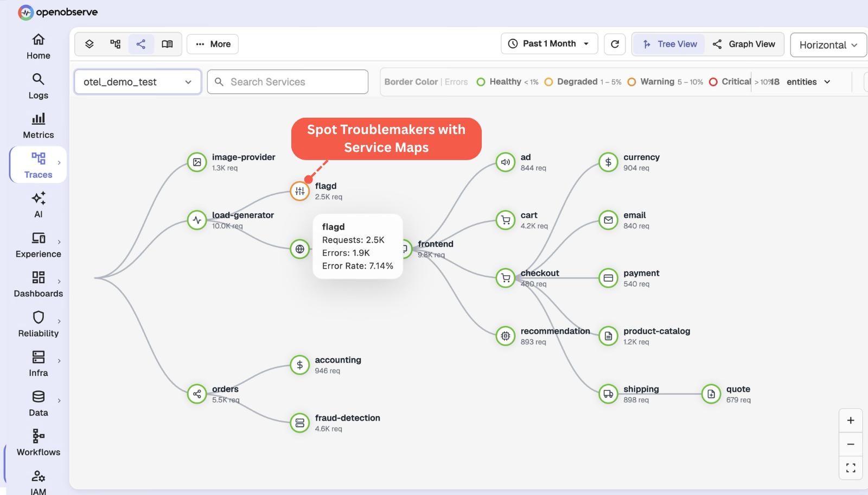Click the Warning legend circle
This screenshot has width=868, height=495.
click(631, 82)
